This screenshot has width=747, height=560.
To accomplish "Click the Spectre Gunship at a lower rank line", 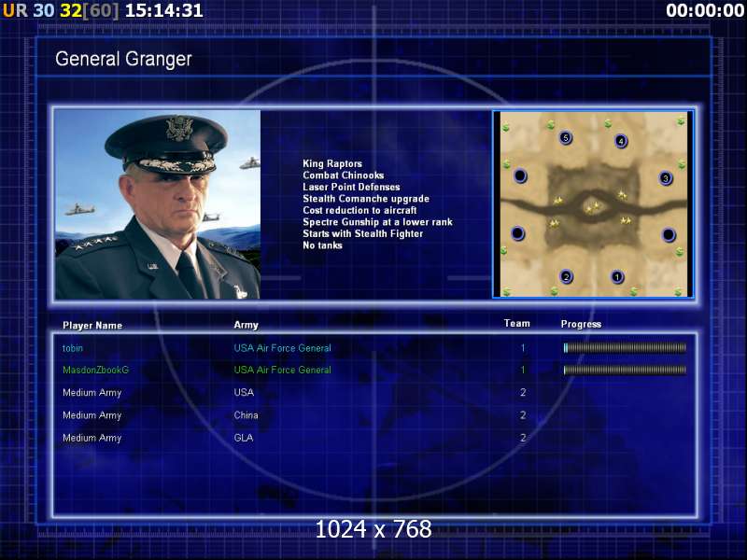I will [x=378, y=222].
